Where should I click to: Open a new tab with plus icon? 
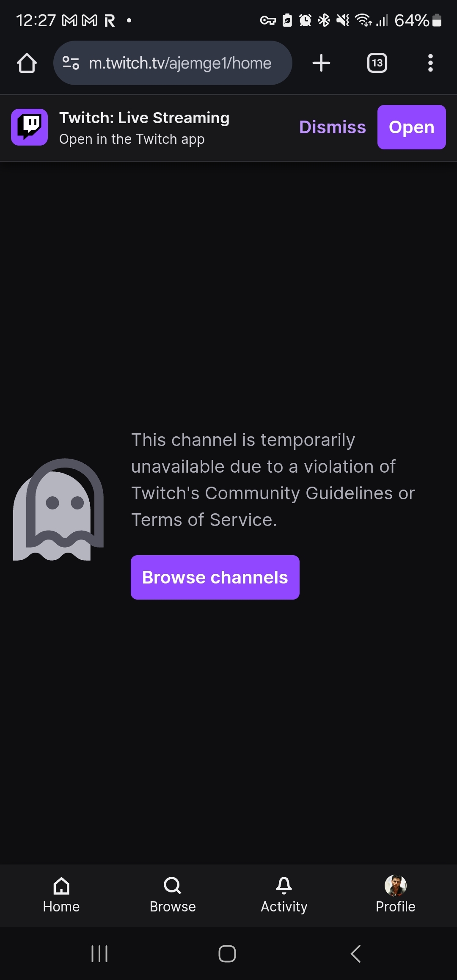click(x=321, y=63)
